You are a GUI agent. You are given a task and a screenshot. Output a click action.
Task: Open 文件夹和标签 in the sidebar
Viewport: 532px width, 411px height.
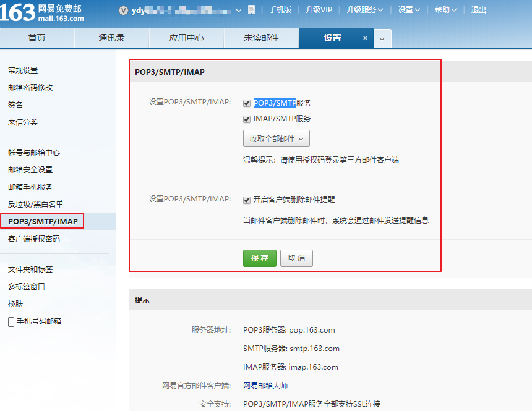(30, 269)
